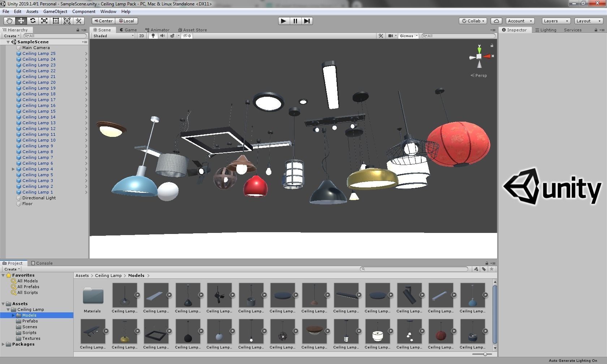Toggle the scene lighting bulb icon
This screenshot has height=364, width=607.
pos(153,36)
